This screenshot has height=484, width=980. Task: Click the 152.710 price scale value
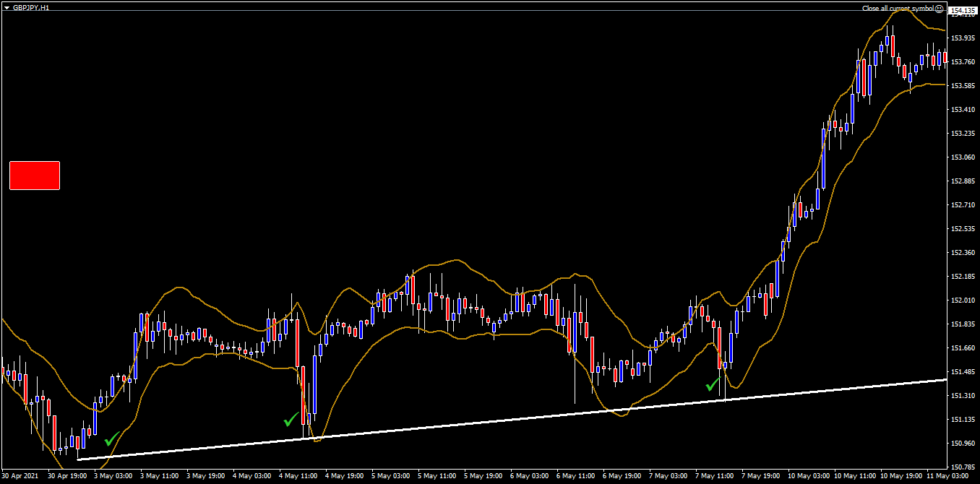(963, 204)
